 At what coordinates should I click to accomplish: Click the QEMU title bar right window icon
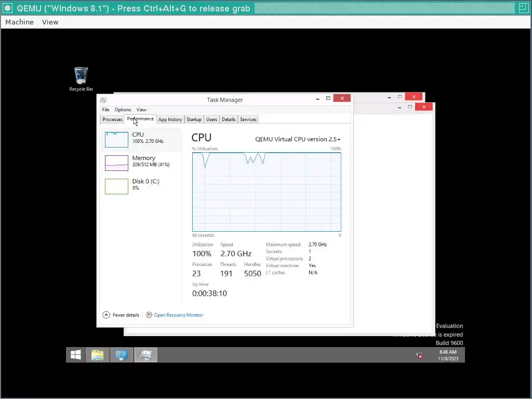[524, 8]
